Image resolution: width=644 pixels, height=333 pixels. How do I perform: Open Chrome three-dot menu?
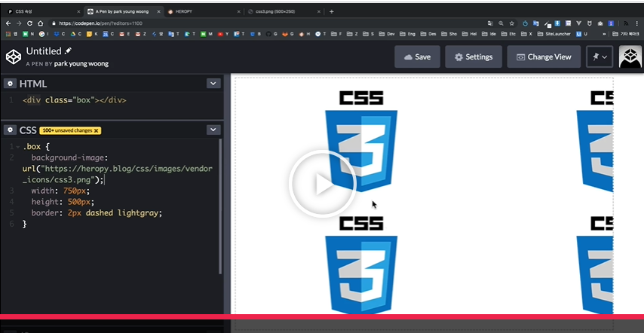pos(636,23)
